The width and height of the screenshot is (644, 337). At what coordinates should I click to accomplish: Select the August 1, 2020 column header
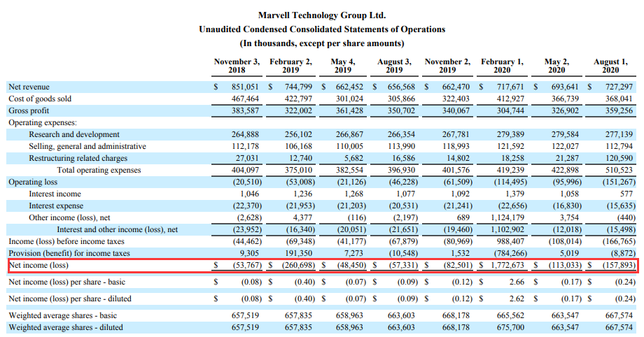[610, 66]
